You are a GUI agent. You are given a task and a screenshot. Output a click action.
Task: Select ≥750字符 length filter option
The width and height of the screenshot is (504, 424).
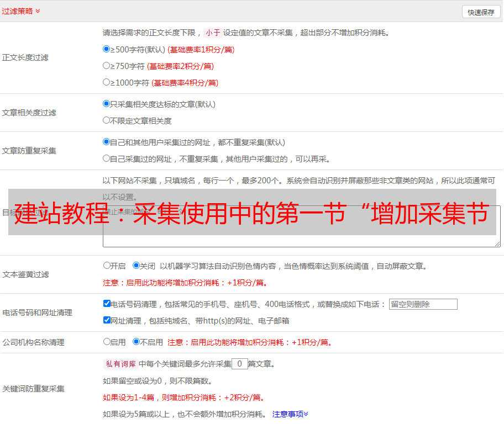coord(107,66)
